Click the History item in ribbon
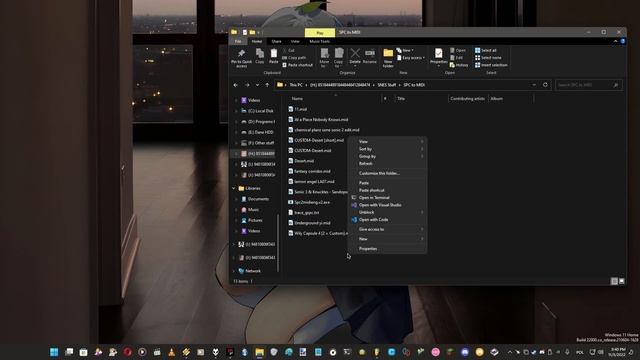Screen dimensions: 640x360 click(459, 65)
